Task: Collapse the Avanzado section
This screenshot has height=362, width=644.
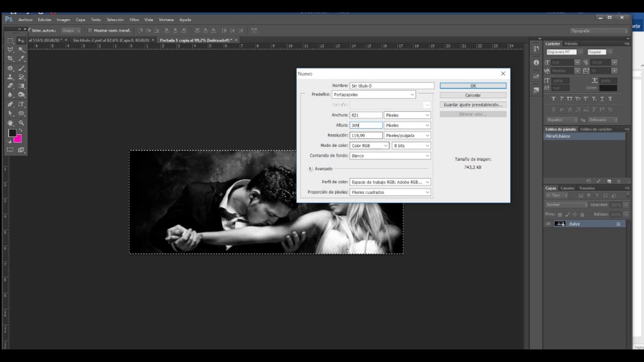Action: [310, 169]
